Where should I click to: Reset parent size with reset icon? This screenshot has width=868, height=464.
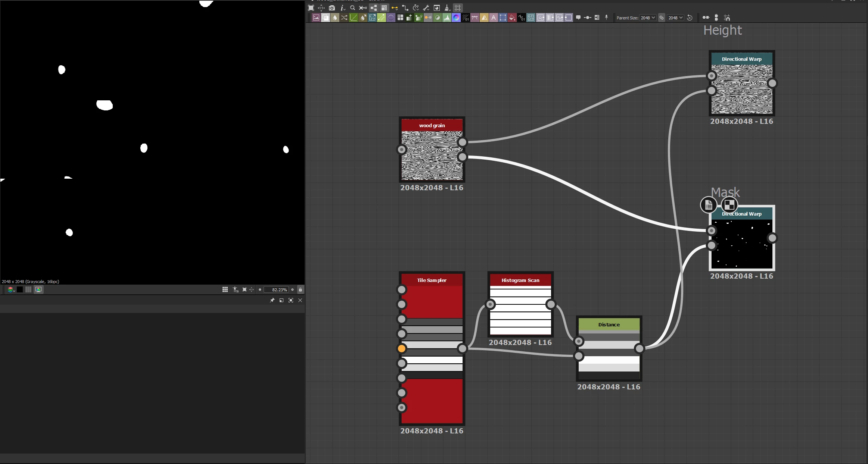tap(690, 18)
